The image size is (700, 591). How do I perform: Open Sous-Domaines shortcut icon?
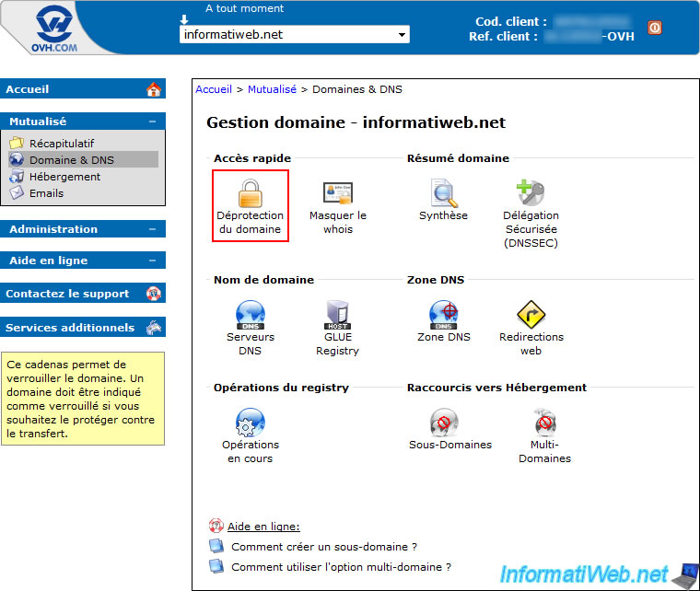tap(444, 423)
